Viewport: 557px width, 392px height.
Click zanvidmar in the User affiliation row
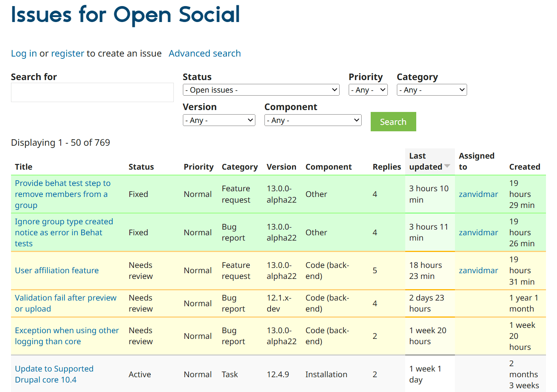tap(478, 271)
